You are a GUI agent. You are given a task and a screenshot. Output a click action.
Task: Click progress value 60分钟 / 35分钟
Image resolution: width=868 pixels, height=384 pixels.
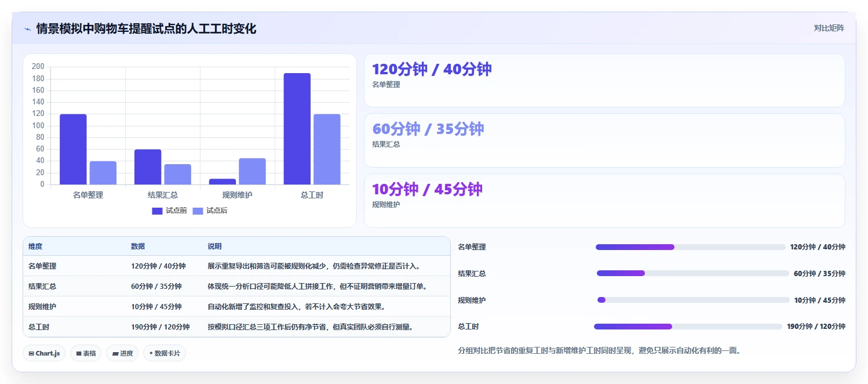819,274
